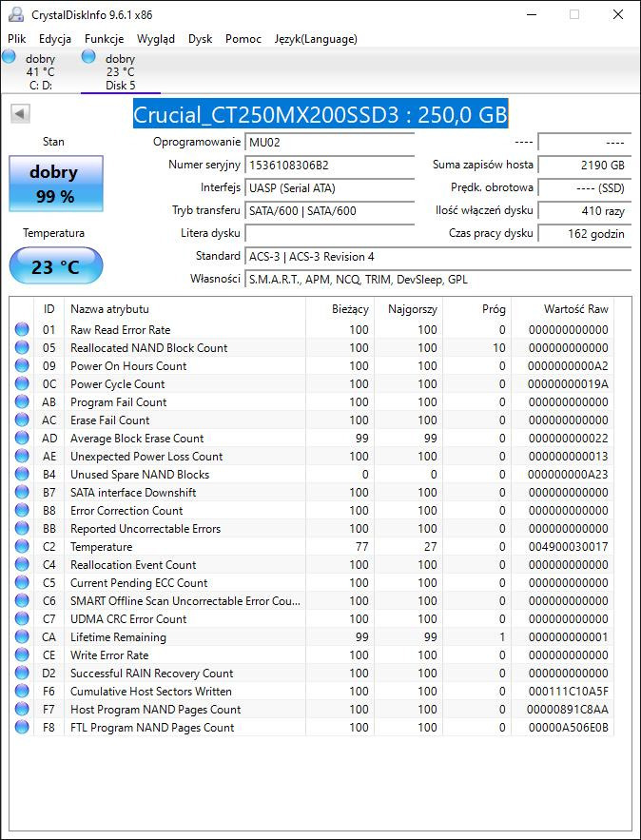641x840 pixels.
Task: Click status icon for Host Program NAND Pages
Action: pos(22,710)
